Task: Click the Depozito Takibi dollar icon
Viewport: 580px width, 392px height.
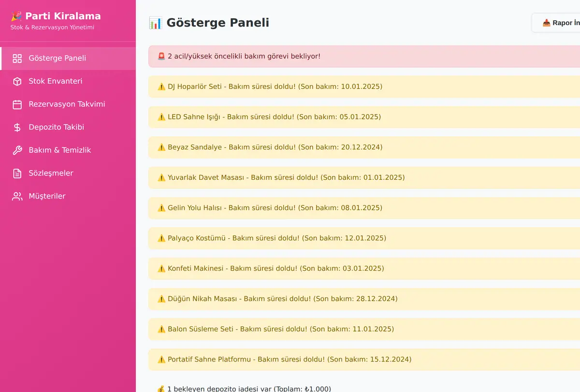Action: [17, 127]
